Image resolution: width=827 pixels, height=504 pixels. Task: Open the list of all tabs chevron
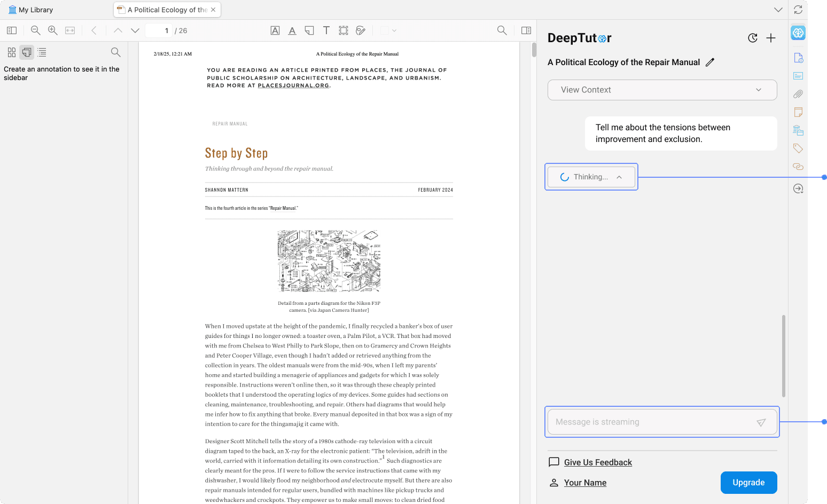(x=778, y=10)
